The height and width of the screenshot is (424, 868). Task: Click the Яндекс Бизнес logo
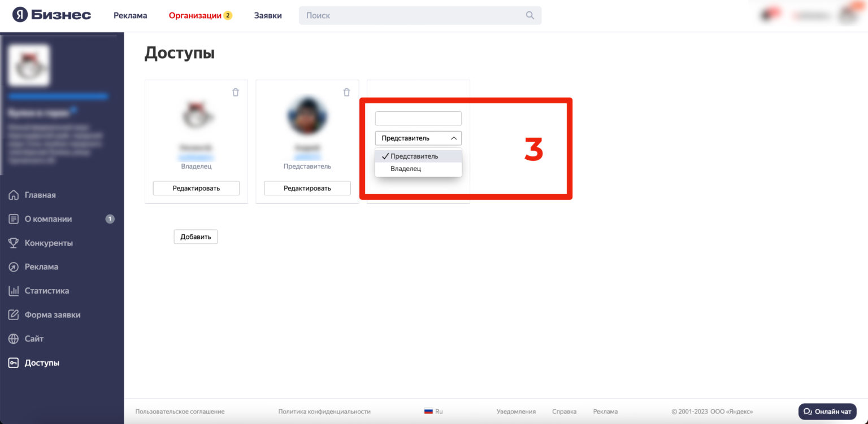pyautogui.click(x=52, y=15)
